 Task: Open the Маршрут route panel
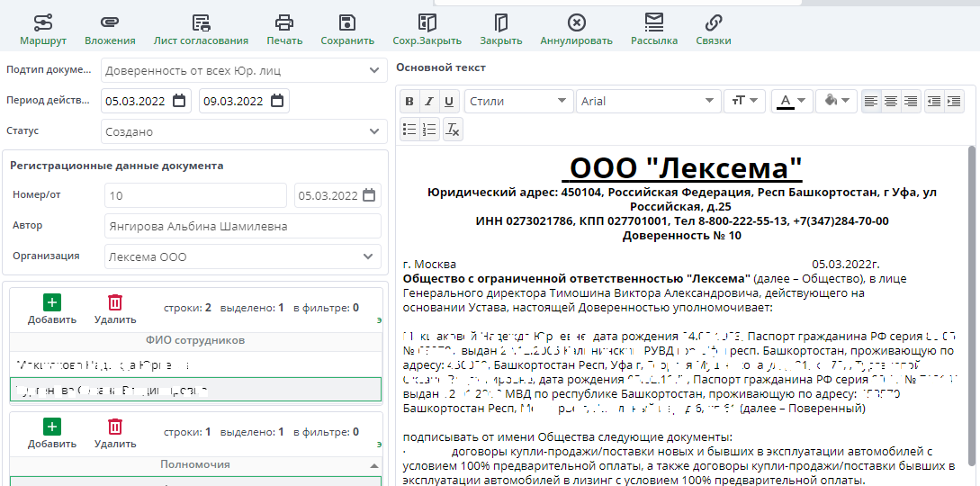point(43,30)
